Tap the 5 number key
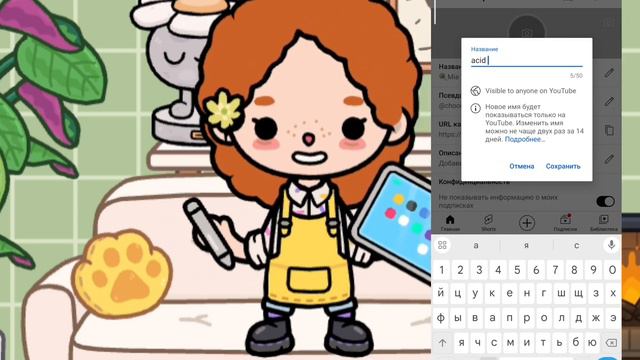The height and width of the screenshot is (360, 640). [517, 270]
